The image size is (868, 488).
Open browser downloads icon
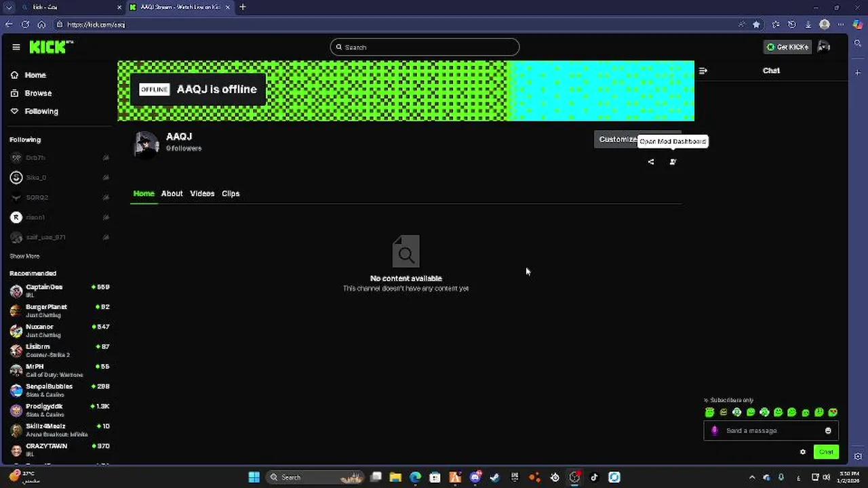click(808, 24)
